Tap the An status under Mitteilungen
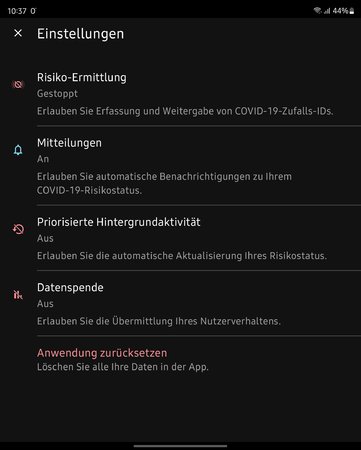This screenshot has height=450, width=361. coord(43,159)
